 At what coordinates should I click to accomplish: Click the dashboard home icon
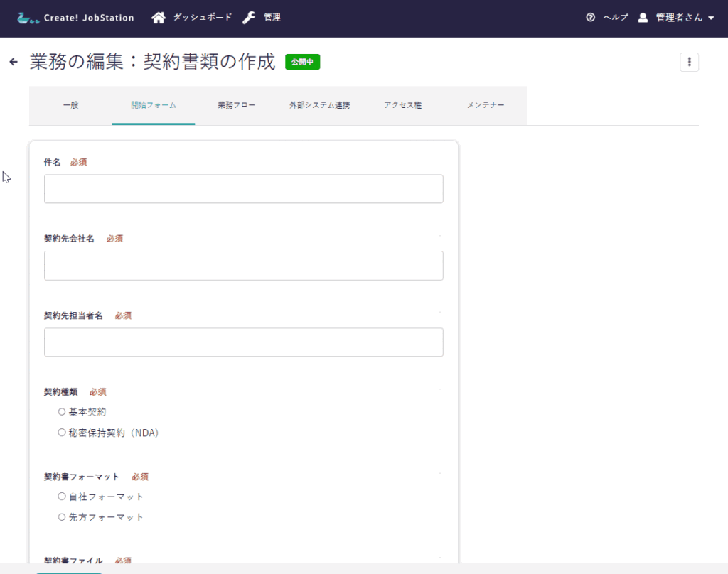click(159, 18)
